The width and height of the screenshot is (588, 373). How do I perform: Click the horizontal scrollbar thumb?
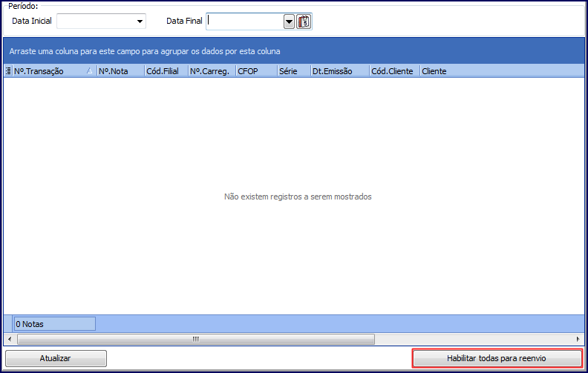coord(196,339)
